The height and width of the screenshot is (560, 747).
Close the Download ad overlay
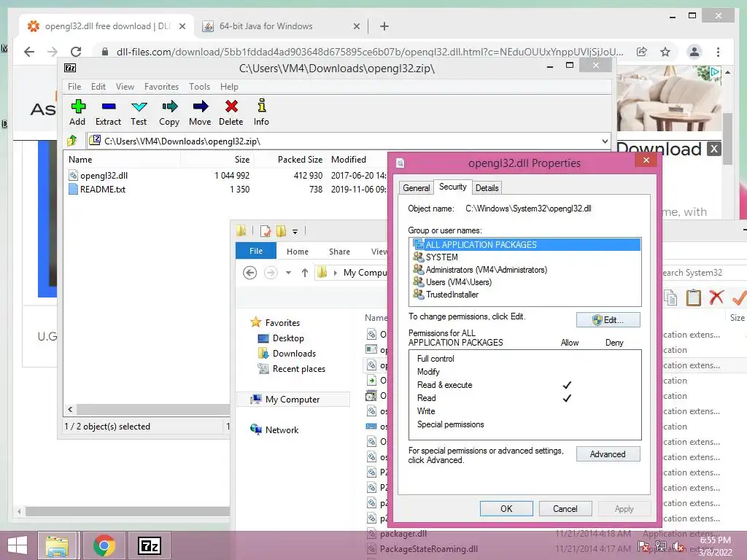[x=714, y=149]
